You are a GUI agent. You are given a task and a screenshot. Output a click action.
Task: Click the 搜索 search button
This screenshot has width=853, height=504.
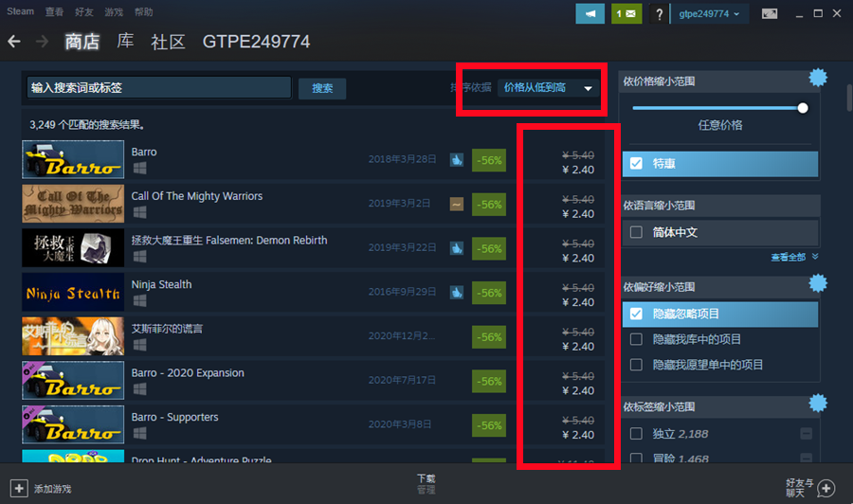pyautogui.click(x=322, y=88)
